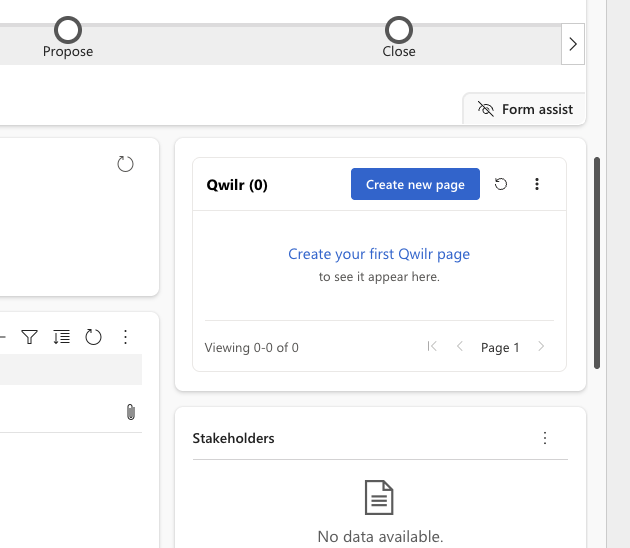Image resolution: width=630 pixels, height=548 pixels.
Task: Click the Page 1 indicator
Action: (500, 348)
